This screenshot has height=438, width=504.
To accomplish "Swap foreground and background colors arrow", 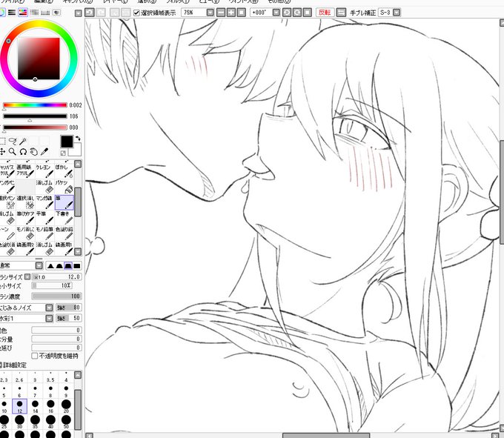I will (x=78, y=138).
